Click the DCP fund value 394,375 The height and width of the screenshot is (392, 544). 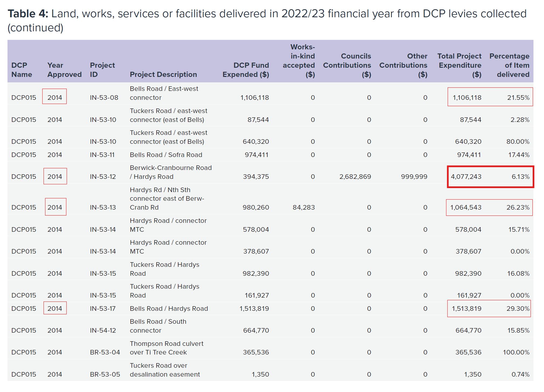click(256, 177)
